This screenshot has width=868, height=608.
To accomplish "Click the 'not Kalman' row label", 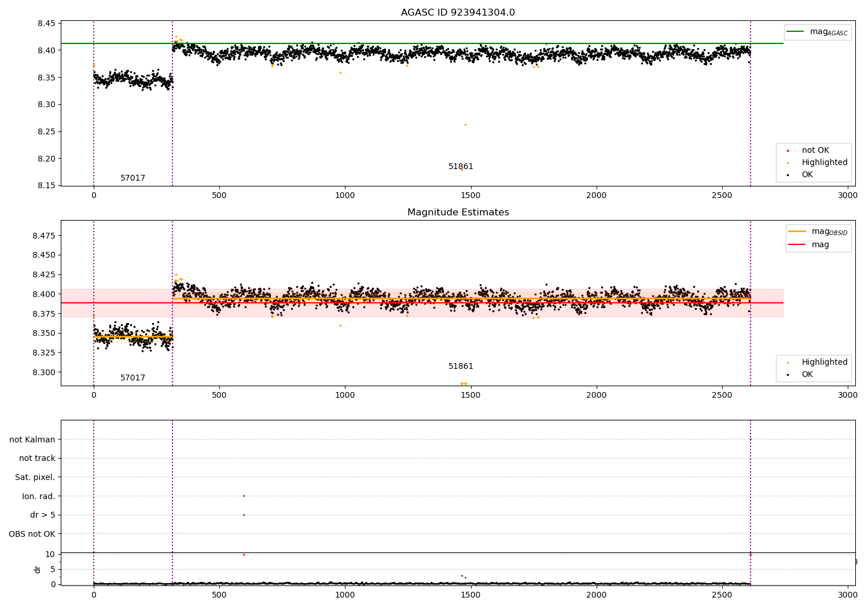I will coord(32,439).
